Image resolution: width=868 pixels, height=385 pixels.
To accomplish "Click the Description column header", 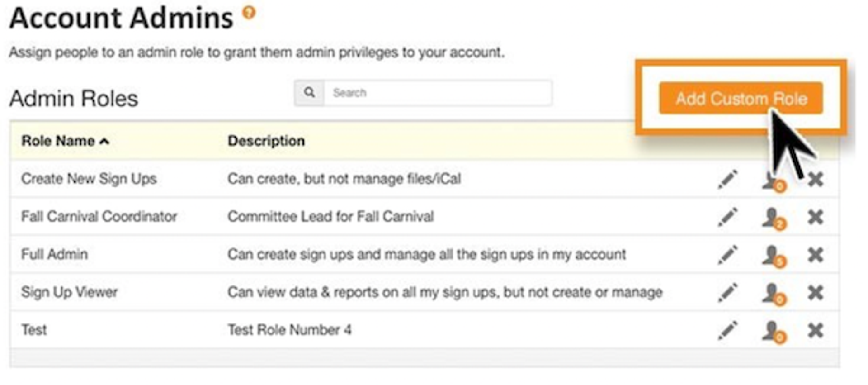I will (266, 141).
